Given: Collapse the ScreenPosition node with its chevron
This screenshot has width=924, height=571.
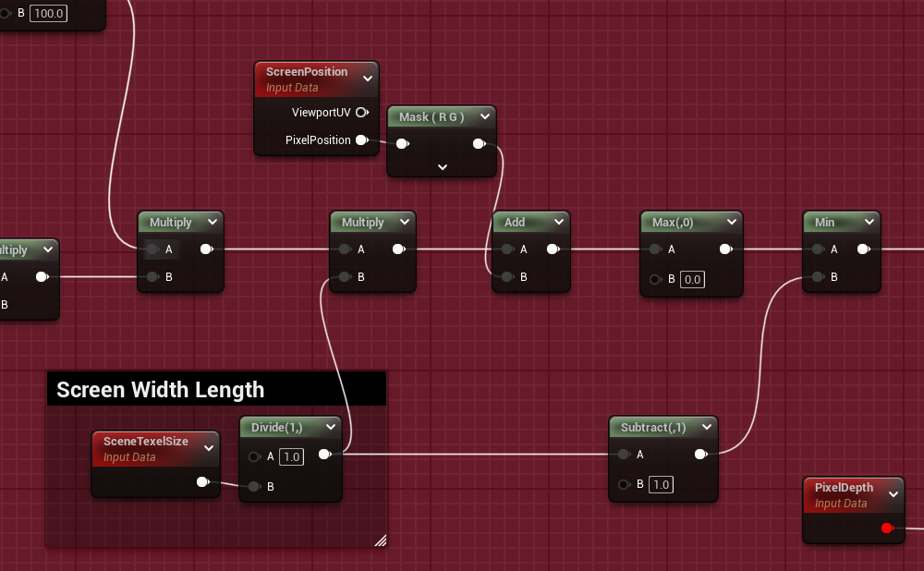Looking at the screenshot, I should (368, 79).
